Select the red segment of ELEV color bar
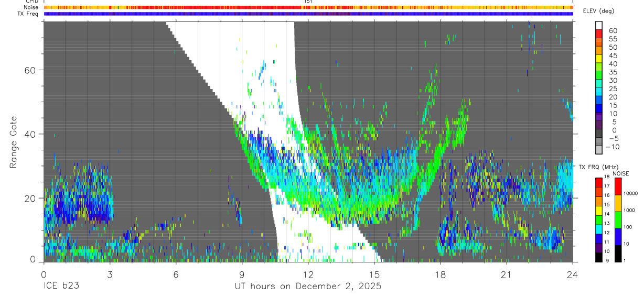The height and width of the screenshot is (297, 644). click(x=599, y=34)
